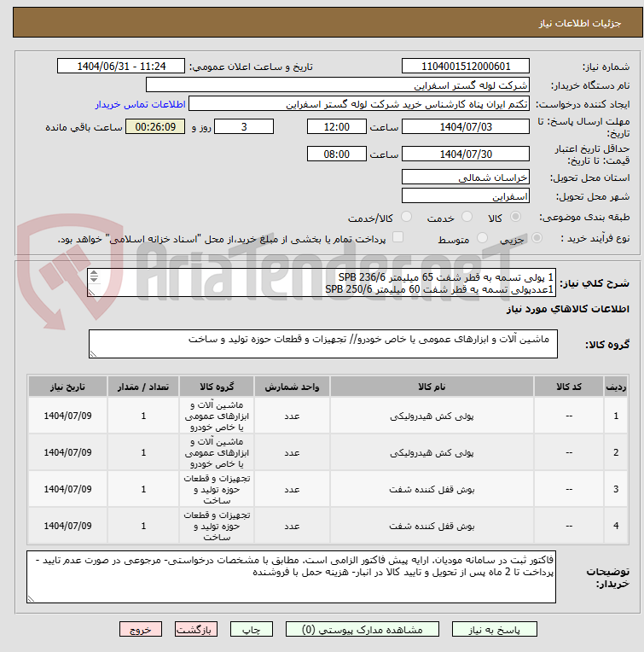644x652 pixels.
Task: Select the خدمت radio button
Action: 467,217
